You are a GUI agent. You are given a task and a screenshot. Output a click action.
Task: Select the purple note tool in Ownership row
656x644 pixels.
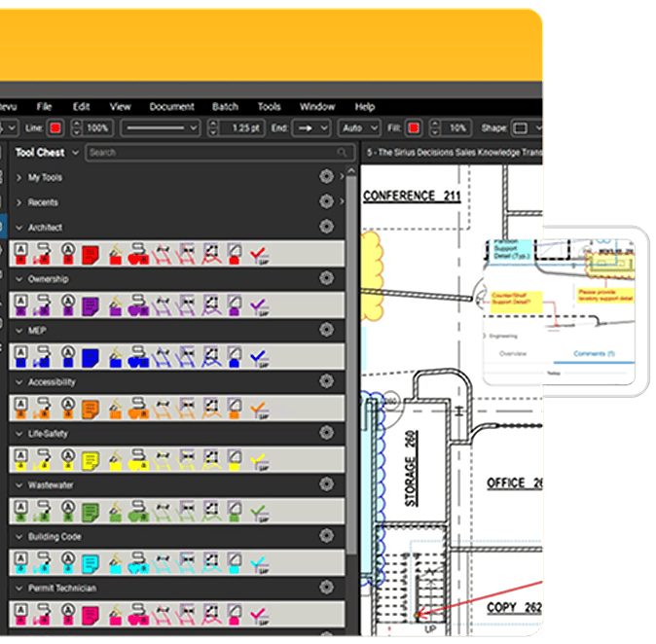click(x=91, y=307)
